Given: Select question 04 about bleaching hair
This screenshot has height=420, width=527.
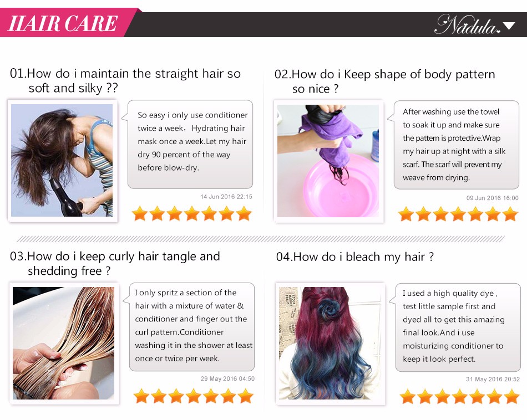Looking at the screenshot, I should tap(355, 257).
